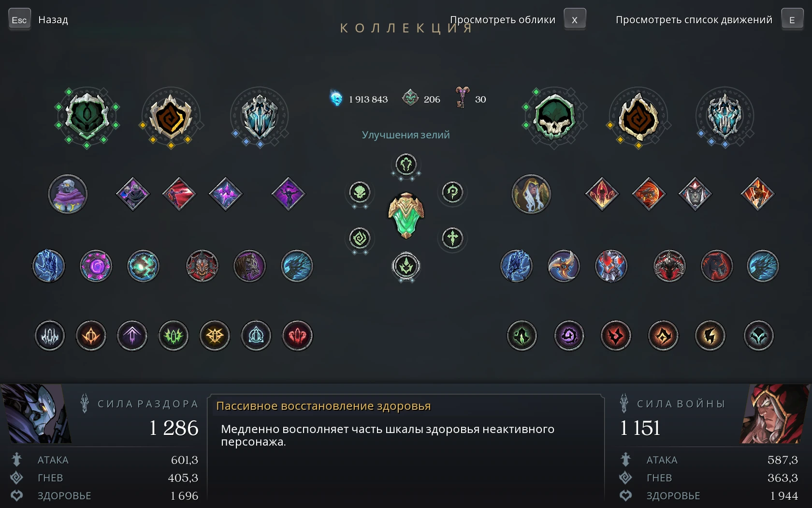Image resolution: width=812 pixels, height=508 pixels.
Task: Select the white-haired hooded character portrait
Action: tap(531, 194)
